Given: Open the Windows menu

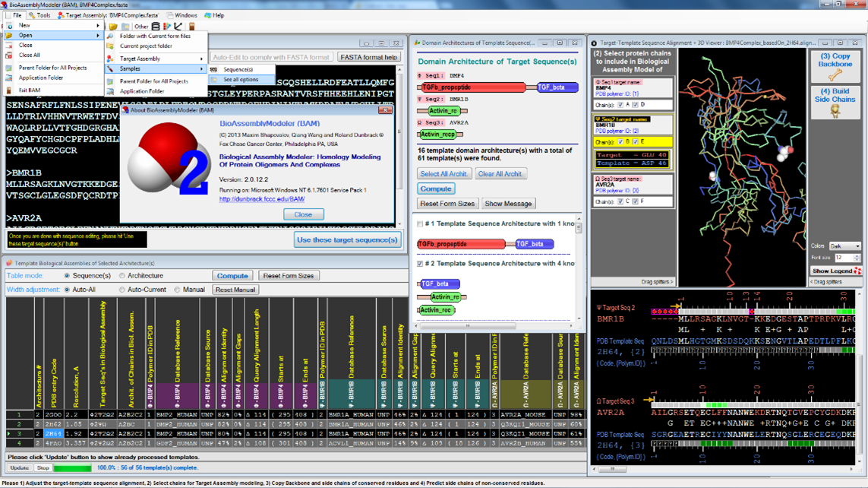Looking at the screenshot, I should 182,15.
